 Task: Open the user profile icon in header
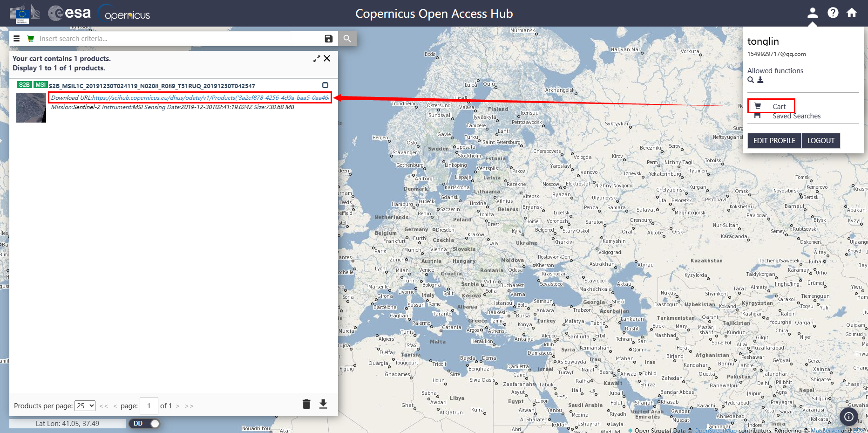click(x=813, y=13)
